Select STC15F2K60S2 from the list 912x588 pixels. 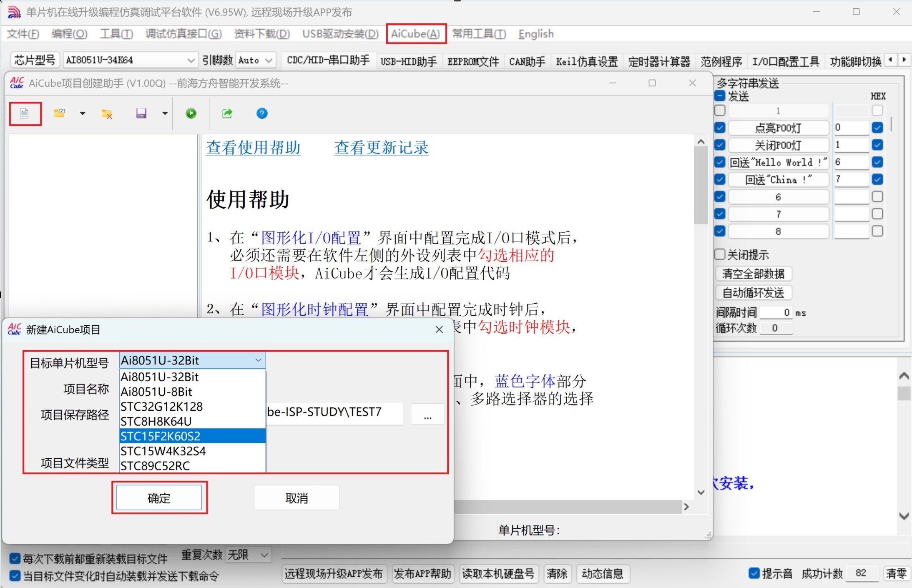(x=192, y=436)
